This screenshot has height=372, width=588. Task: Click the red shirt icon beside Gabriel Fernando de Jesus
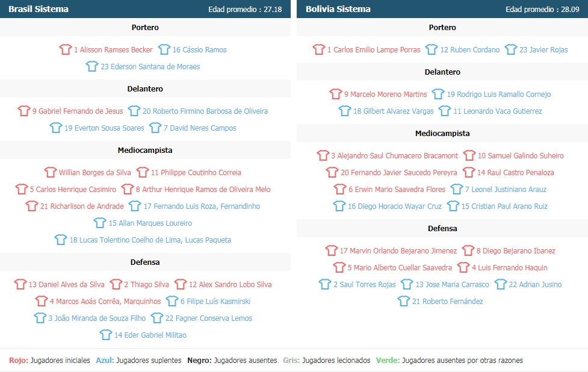coord(23,111)
